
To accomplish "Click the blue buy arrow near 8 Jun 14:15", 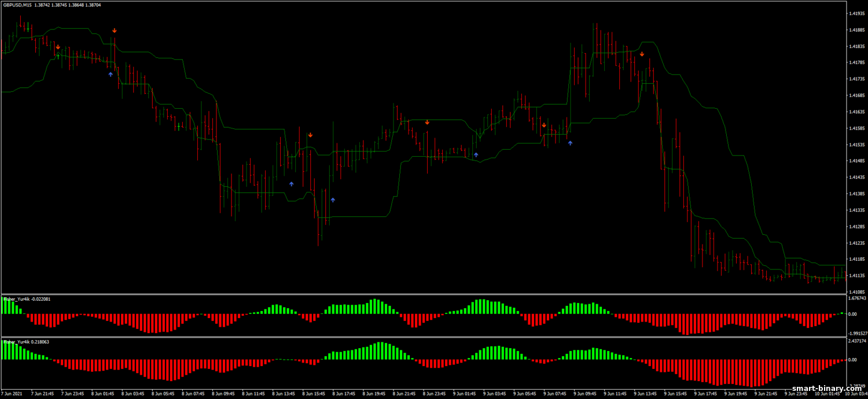I will (292, 184).
